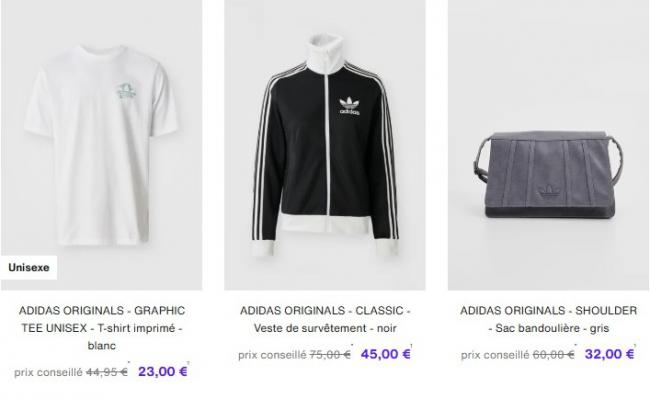Open ADIDAS ORIGINALS - SHOULDER bag title
The width and height of the screenshot is (650, 399).
click(x=548, y=310)
